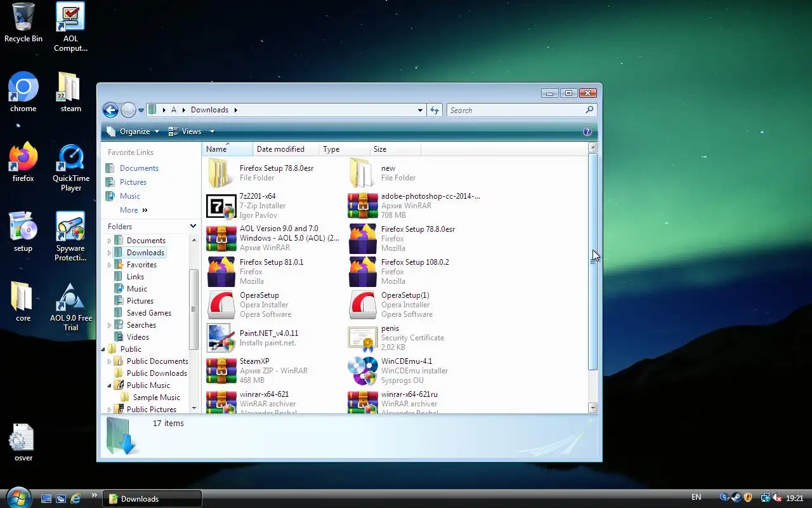Select the Firefox Setup 81.0.1 icon
Screen dimensions: 812x508
(221, 272)
